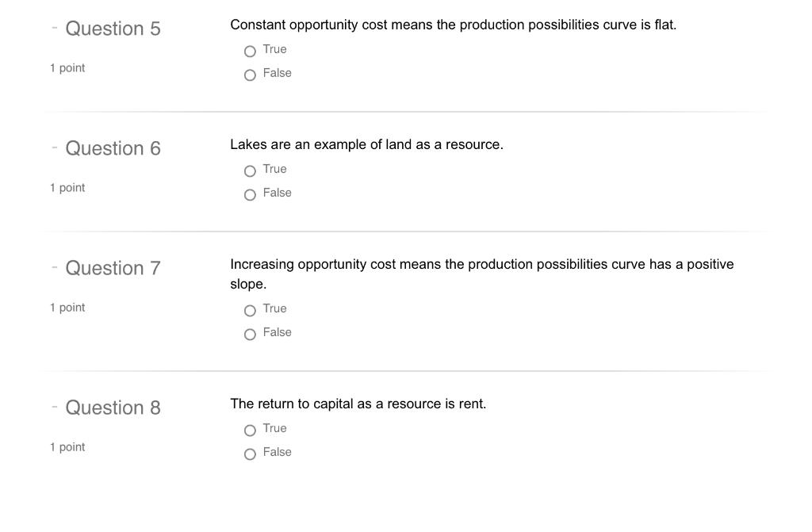The height and width of the screenshot is (532, 812).
Task: Click the Question 7 heading
Action: coord(113,268)
